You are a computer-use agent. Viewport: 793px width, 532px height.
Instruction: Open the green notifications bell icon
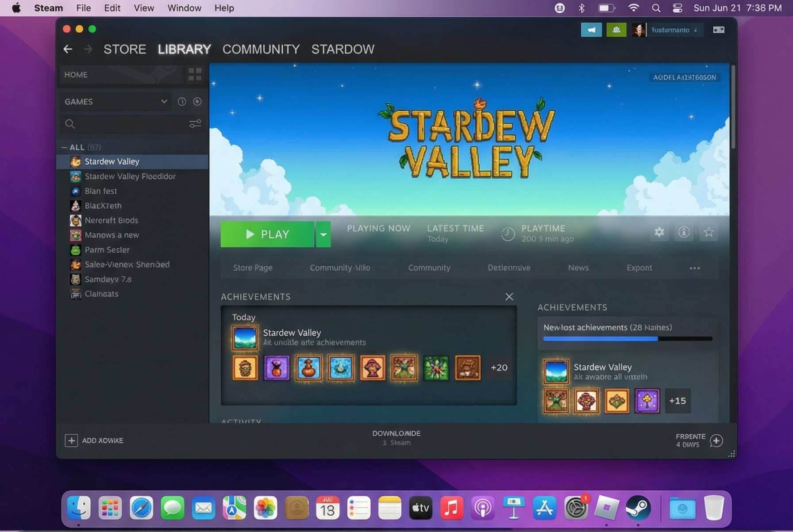(x=616, y=30)
